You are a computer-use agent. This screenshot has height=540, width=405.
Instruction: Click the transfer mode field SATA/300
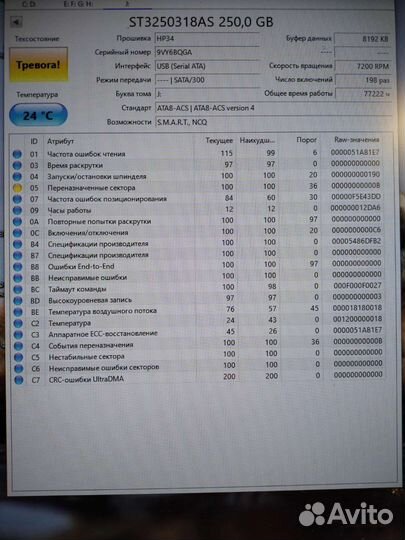click(x=207, y=80)
